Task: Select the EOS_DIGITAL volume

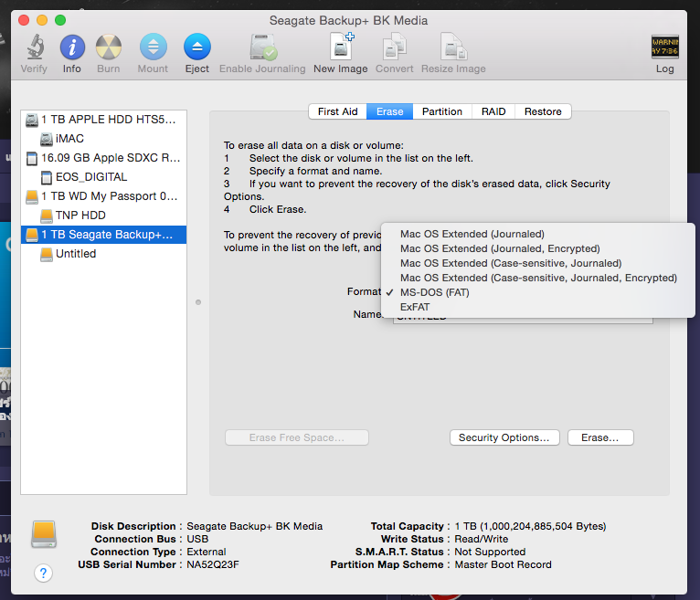Action: pyautogui.click(x=103, y=177)
